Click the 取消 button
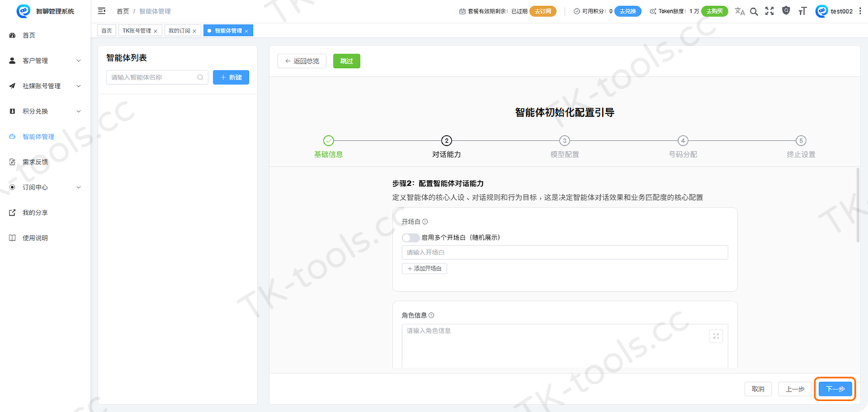Image resolution: width=868 pixels, height=412 pixels. click(x=757, y=389)
